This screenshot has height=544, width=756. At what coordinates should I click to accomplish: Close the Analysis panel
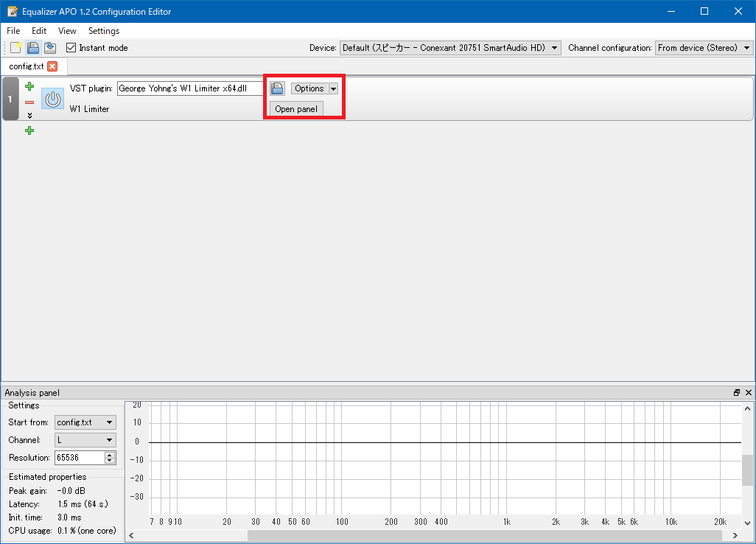click(x=749, y=393)
